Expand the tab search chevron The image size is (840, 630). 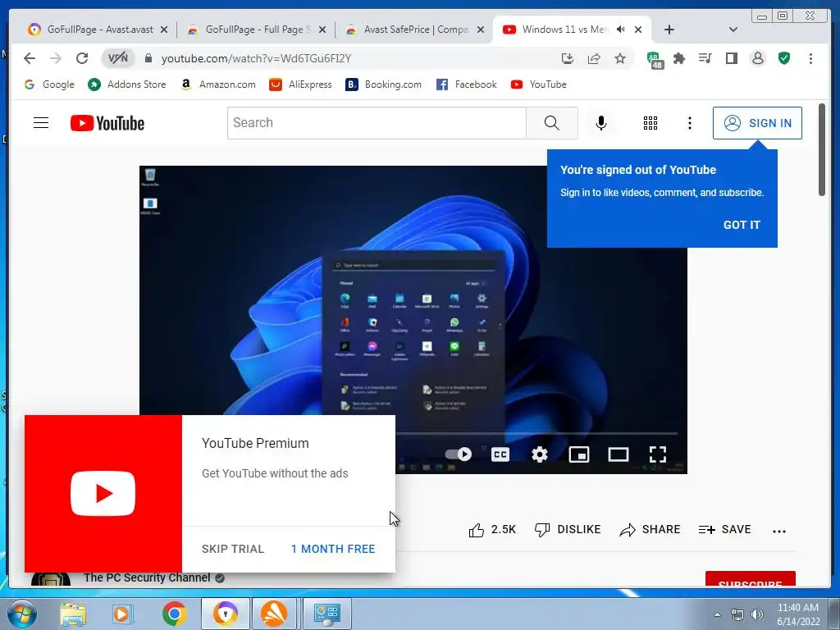click(733, 30)
